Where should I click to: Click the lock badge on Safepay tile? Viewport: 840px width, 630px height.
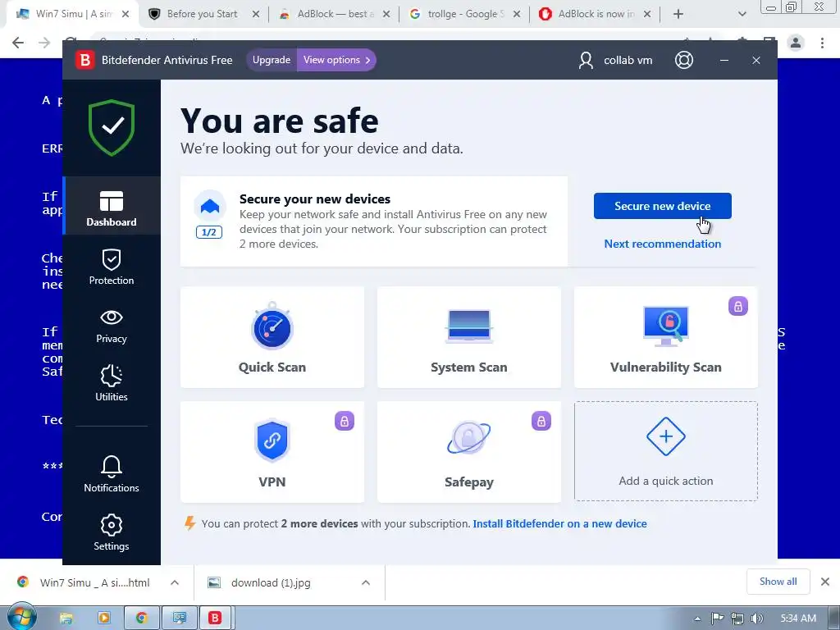(541, 421)
